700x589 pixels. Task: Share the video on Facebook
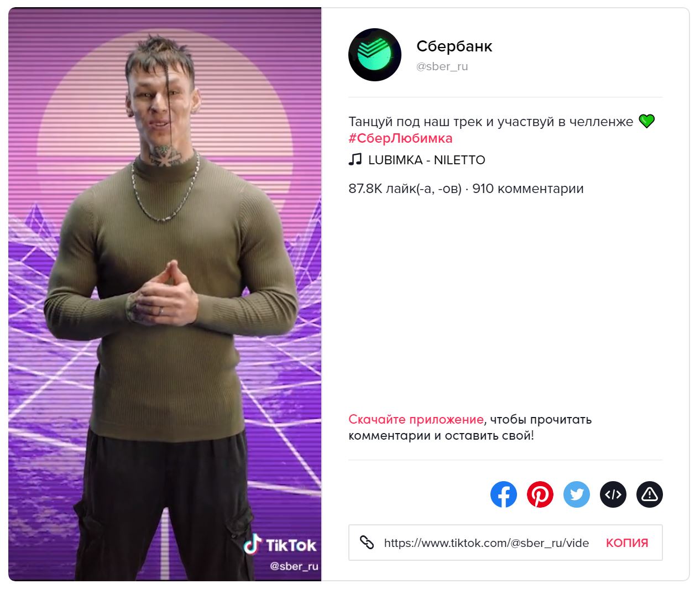[503, 494]
